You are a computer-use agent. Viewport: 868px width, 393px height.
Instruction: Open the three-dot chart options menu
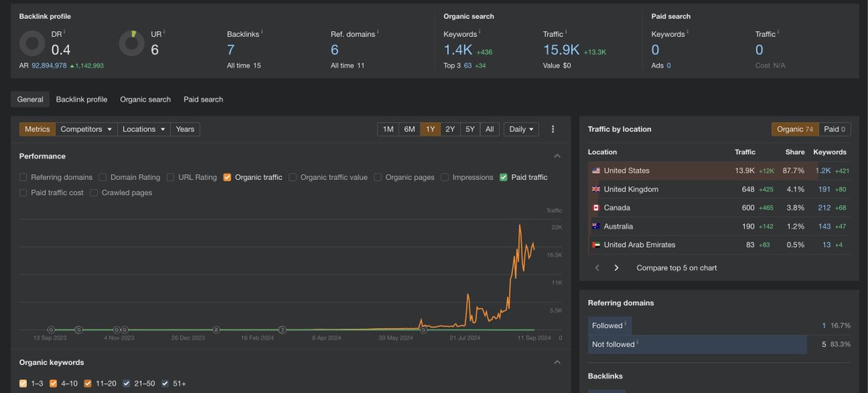(x=553, y=129)
